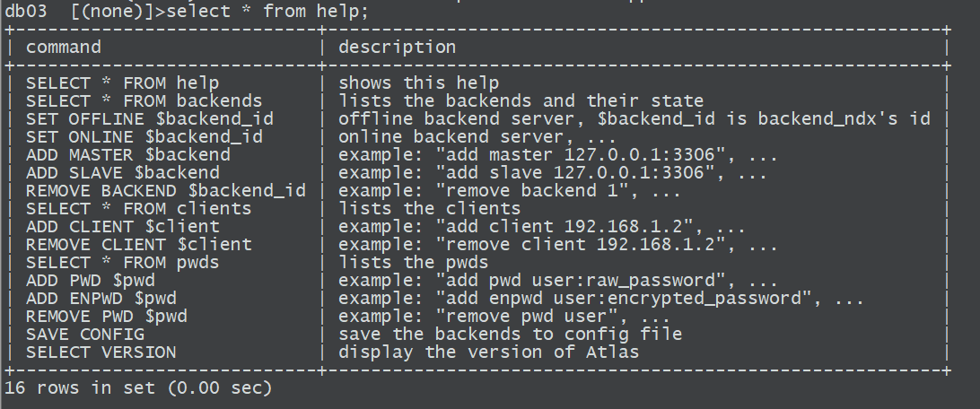Click the 'ADD PWD $pwd' entry
Screen dimensions: 980x409
[x=90, y=281]
